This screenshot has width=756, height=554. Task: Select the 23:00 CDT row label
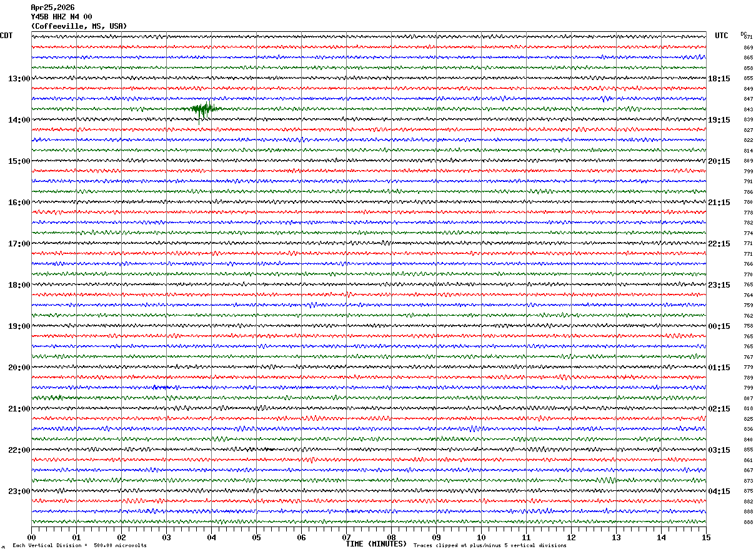(x=19, y=491)
